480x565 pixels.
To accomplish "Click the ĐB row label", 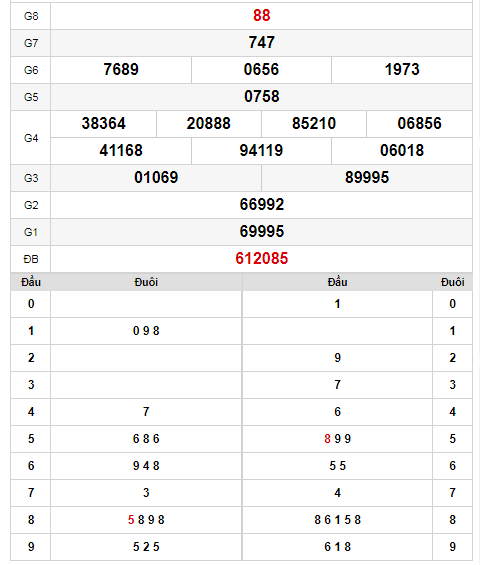I will pyautogui.click(x=31, y=259).
